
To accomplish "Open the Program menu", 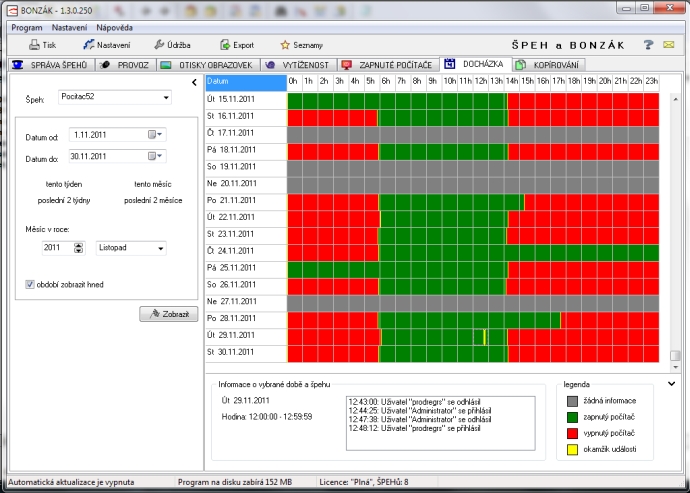I will pyautogui.click(x=27, y=28).
